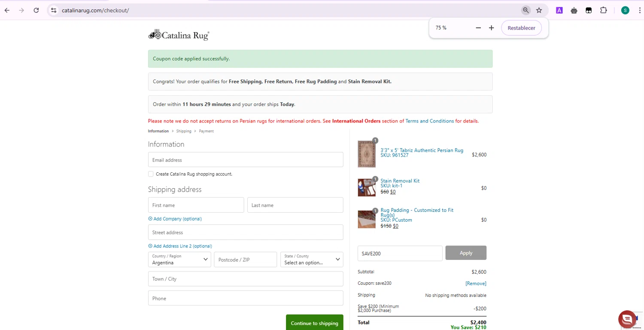The height and width of the screenshot is (330, 644).
Task: Open Stain Removal Kit product link
Action: point(400,181)
